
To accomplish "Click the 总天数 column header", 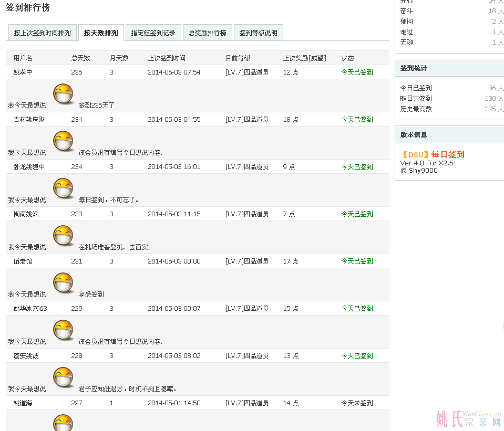I will (x=80, y=58).
